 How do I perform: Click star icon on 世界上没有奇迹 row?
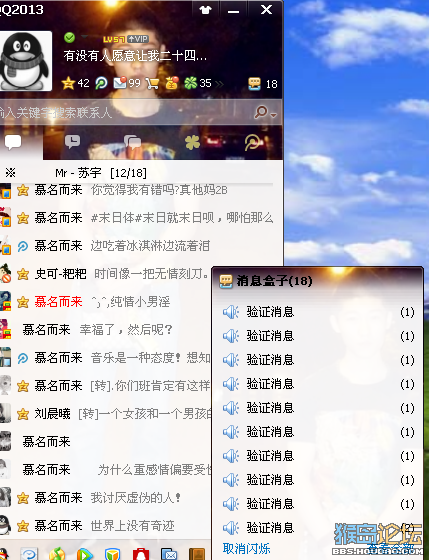pyautogui.click(x=23, y=526)
